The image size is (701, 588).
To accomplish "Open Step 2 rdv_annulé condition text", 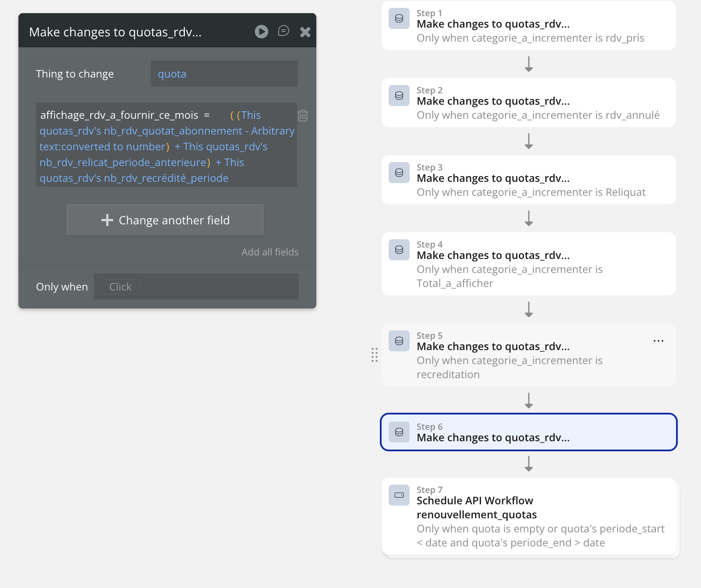I will (x=538, y=115).
